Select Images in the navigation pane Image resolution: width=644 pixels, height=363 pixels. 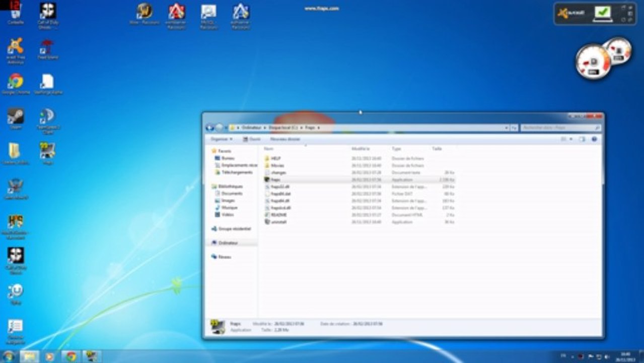click(x=224, y=200)
